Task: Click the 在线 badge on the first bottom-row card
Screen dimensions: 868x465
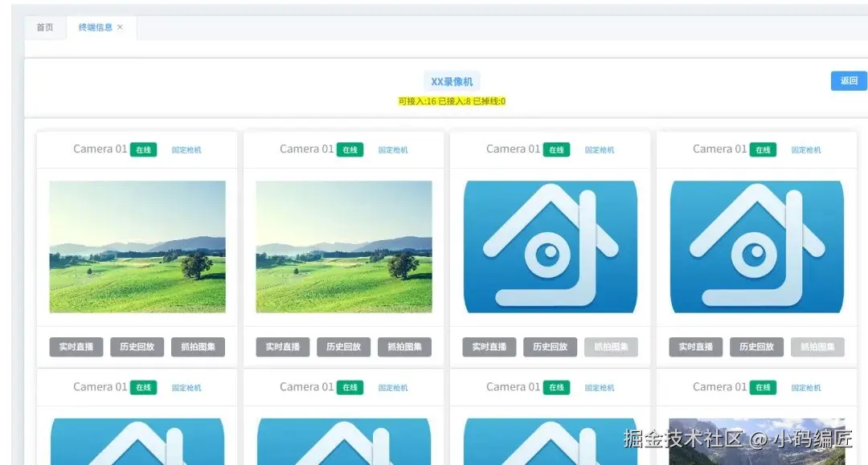Action: click(x=143, y=388)
